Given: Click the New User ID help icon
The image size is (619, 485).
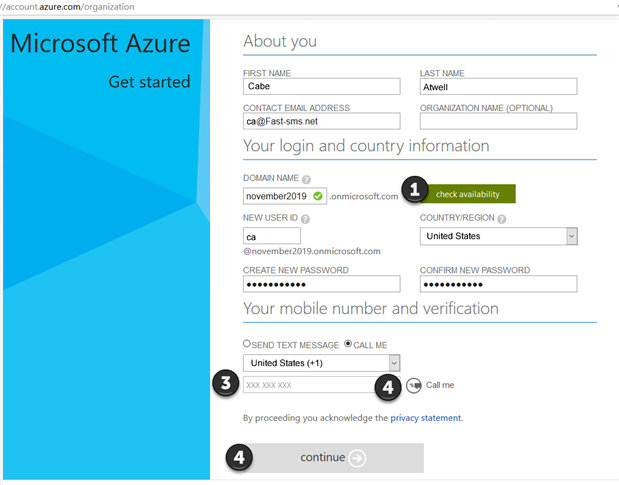Looking at the screenshot, I should pos(305,219).
